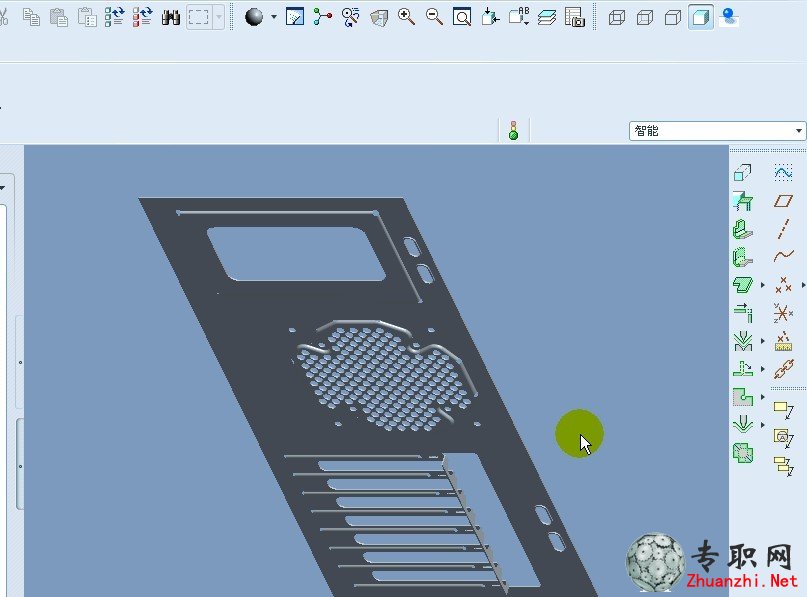Viewport: 807px width, 597px height.
Task: Switch display to No Hidden cube
Action: pos(673,18)
